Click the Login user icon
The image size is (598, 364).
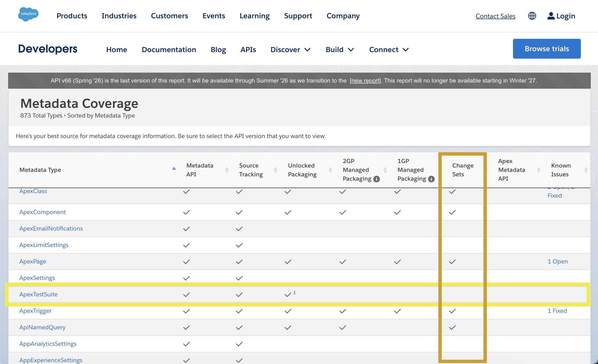point(551,16)
